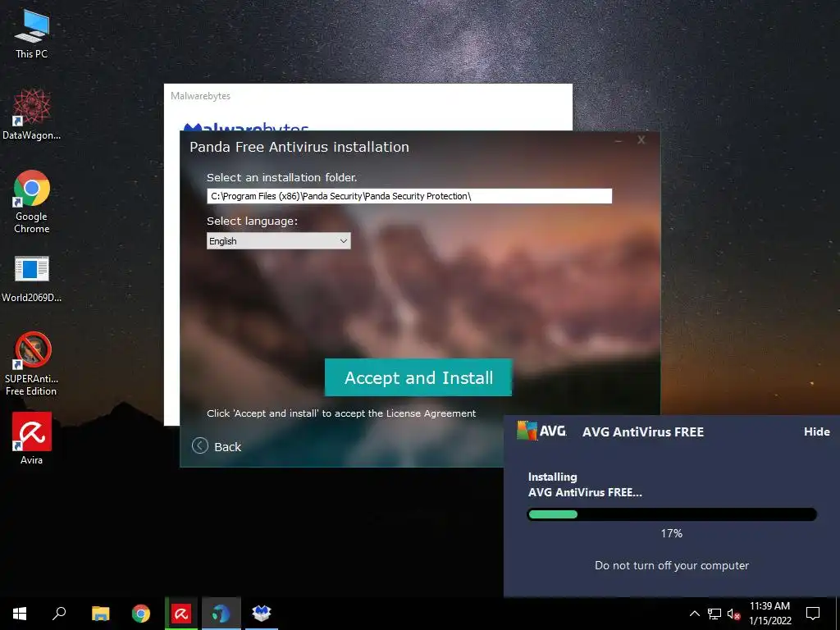Close the Panda installer window
The width and height of the screenshot is (840, 630).
pyautogui.click(x=641, y=139)
